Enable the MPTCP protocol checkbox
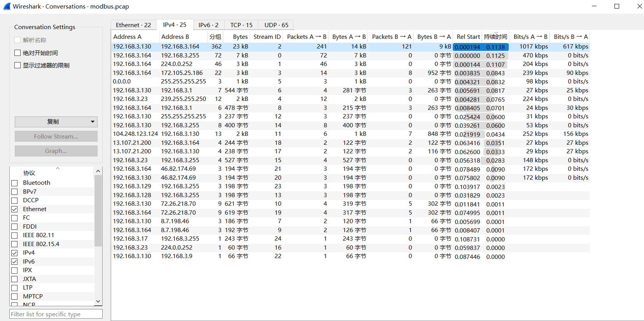This screenshot has height=321, width=644. [x=14, y=297]
